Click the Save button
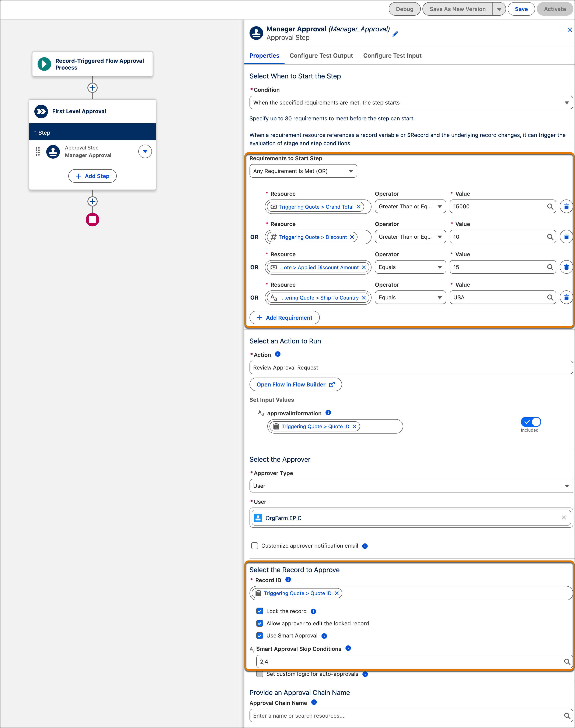This screenshot has width=575, height=728. tap(521, 9)
